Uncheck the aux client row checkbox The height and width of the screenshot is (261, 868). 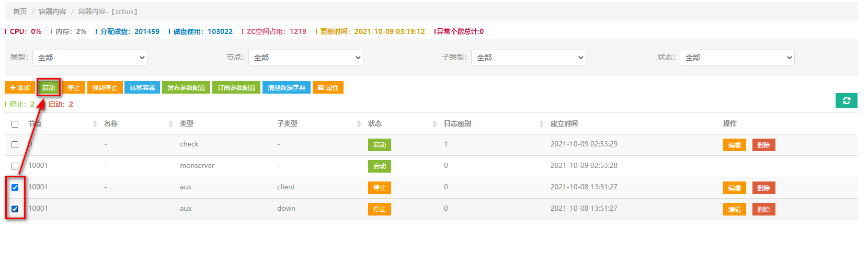point(15,188)
